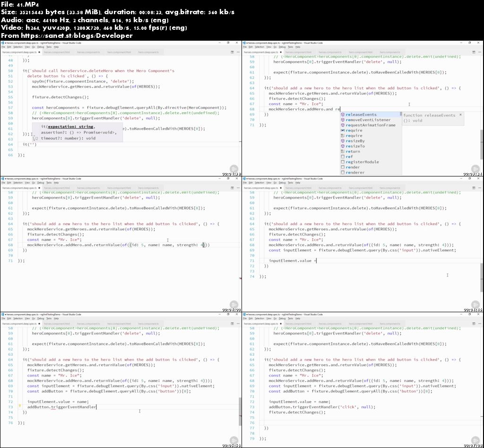Click split editor icon in the autocomplete frame
This screenshot has width=484, height=448.
pyautogui.click(x=474, y=52)
